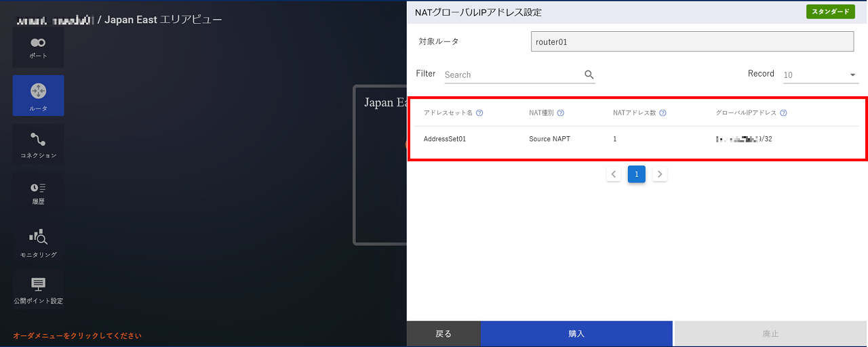Screen dimensions: 868x347
Task: Click the global IP address /32 cell
Action: [x=744, y=139]
